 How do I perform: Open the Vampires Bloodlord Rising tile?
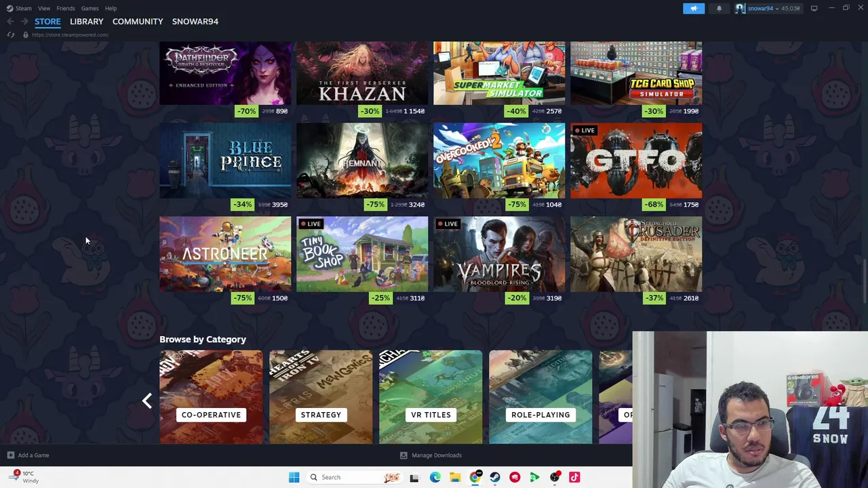(x=499, y=254)
